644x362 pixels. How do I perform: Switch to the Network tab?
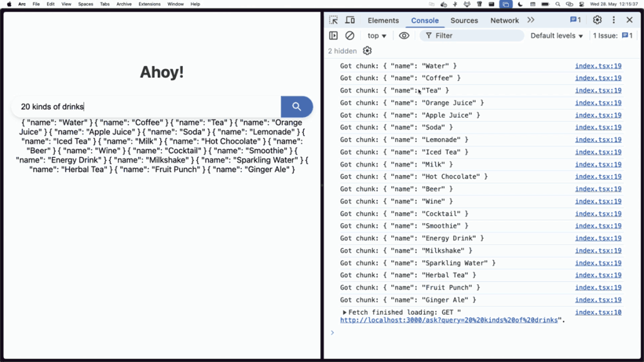[x=504, y=21]
